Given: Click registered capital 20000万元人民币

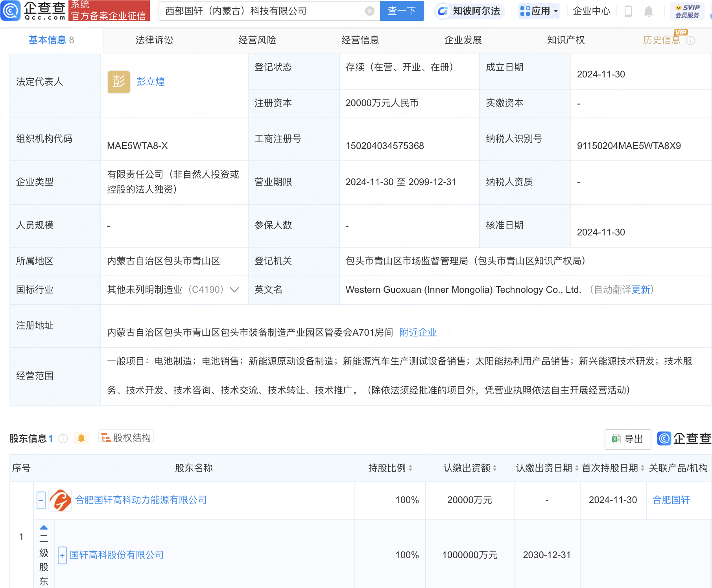Looking at the screenshot, I should [x=382, y=103].
